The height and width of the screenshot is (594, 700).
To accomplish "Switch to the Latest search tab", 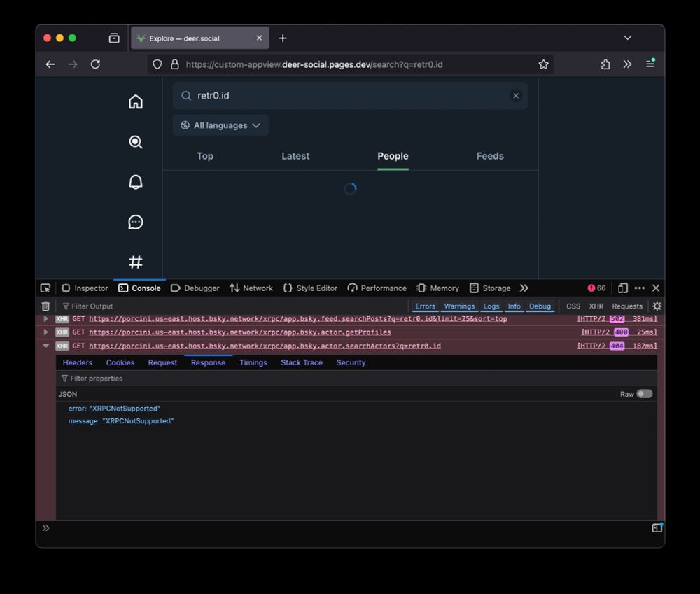I will coord(295,156).
